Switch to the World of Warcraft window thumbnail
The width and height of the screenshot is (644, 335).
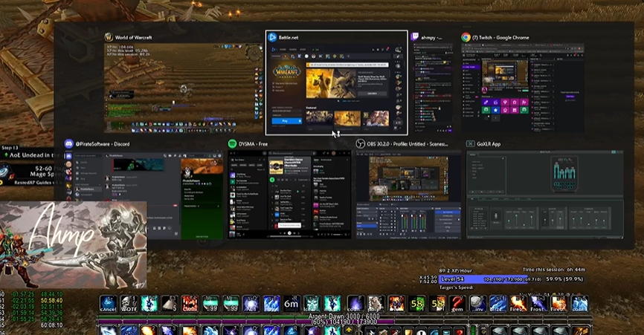[x=183, y=88]
